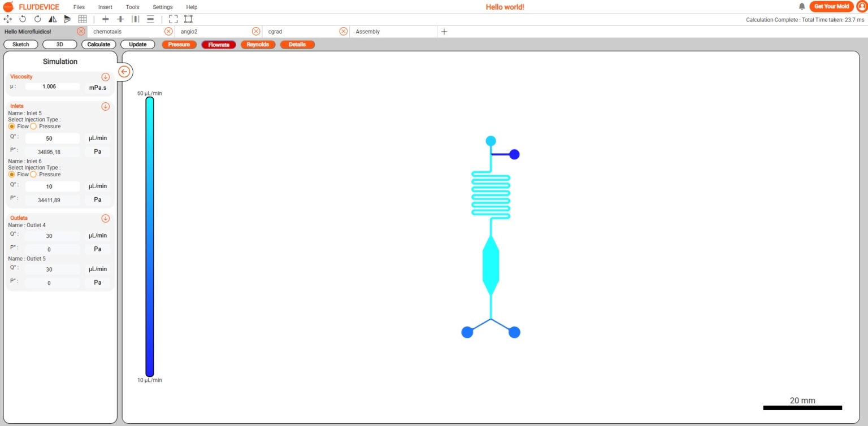The height and width of the screenshot is (426, 868).
Task: Select Flow injection type for Inlet 6
Action: click(12, 174)
